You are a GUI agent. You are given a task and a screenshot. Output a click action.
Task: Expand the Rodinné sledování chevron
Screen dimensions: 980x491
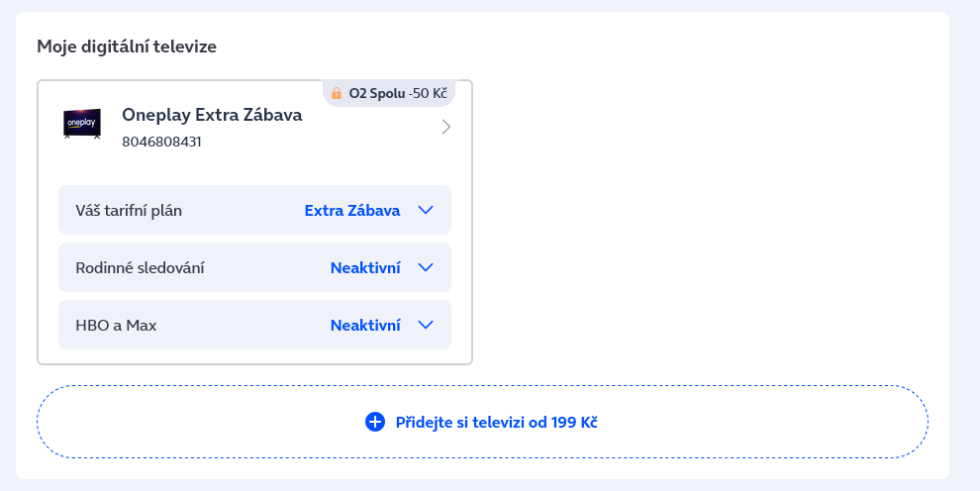427,267
